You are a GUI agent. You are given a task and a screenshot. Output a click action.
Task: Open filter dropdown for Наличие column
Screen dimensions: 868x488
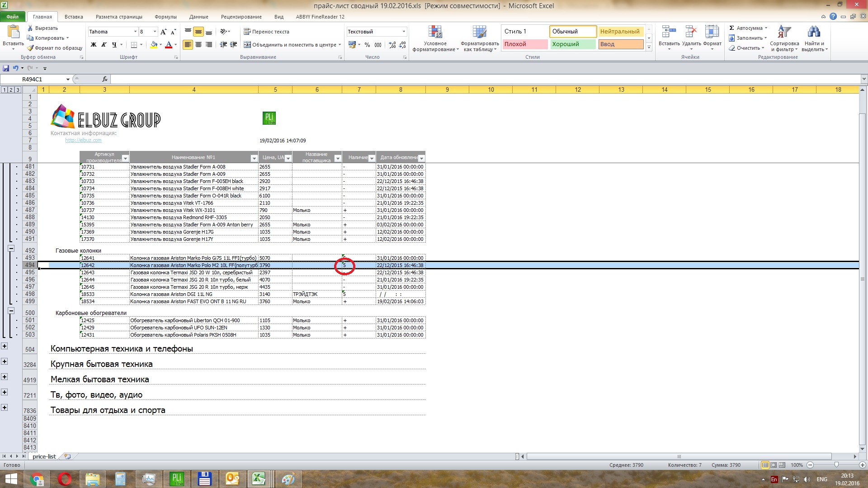[372, 158]
